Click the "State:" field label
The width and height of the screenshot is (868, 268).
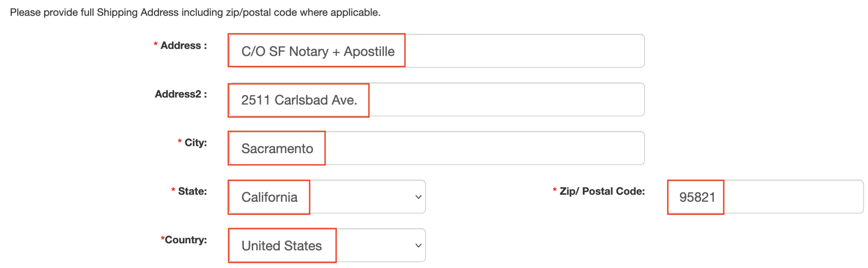click(192, 191)
